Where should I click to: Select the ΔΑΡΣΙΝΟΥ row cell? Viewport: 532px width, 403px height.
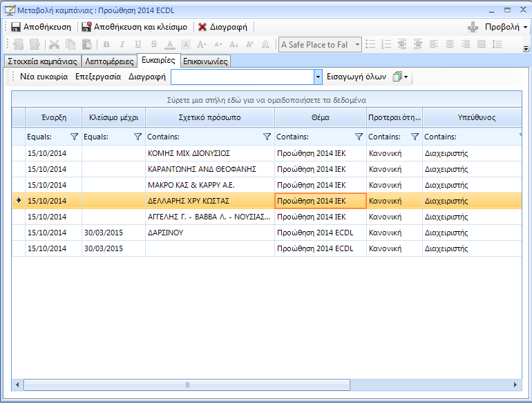209,233
